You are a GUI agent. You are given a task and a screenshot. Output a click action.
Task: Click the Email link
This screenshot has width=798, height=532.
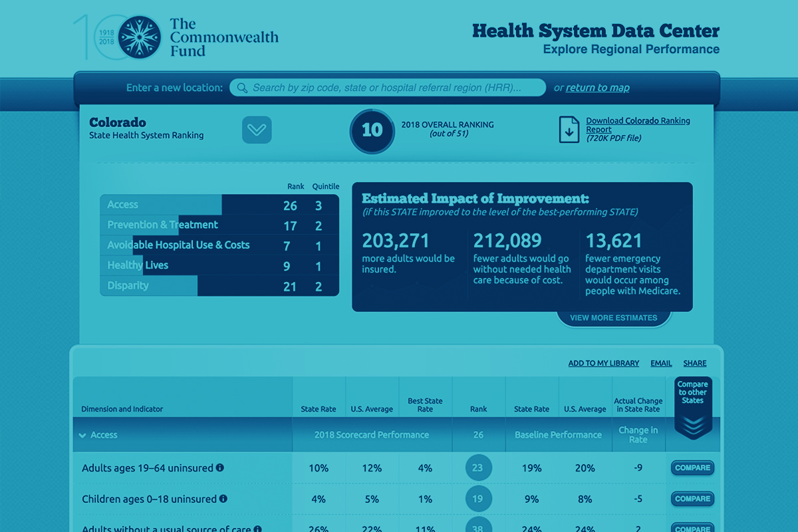[661, 364]
